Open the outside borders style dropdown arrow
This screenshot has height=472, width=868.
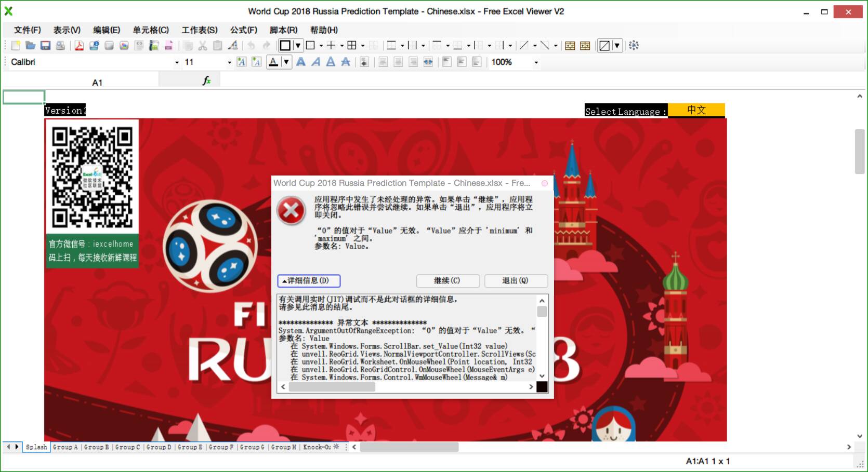coord(321,46)
